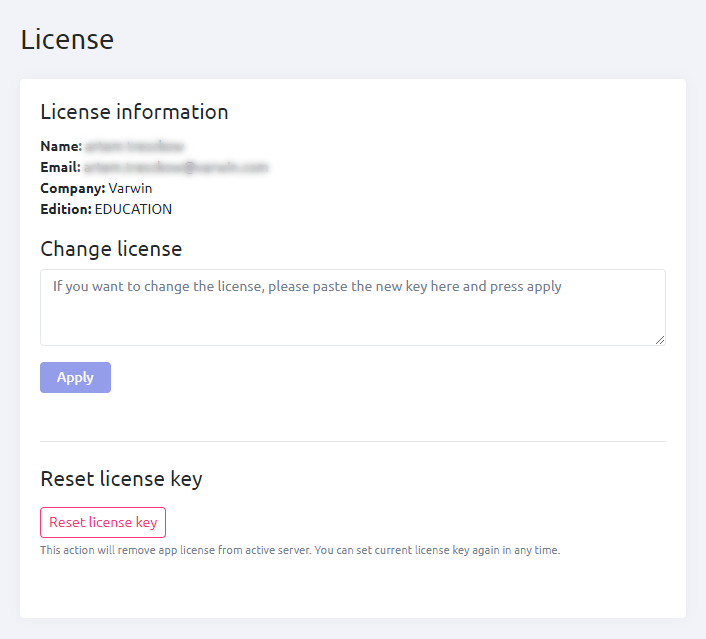Click the divider line above the Reset section
This screenshot has width=706, height=639.
click(352, 441)
